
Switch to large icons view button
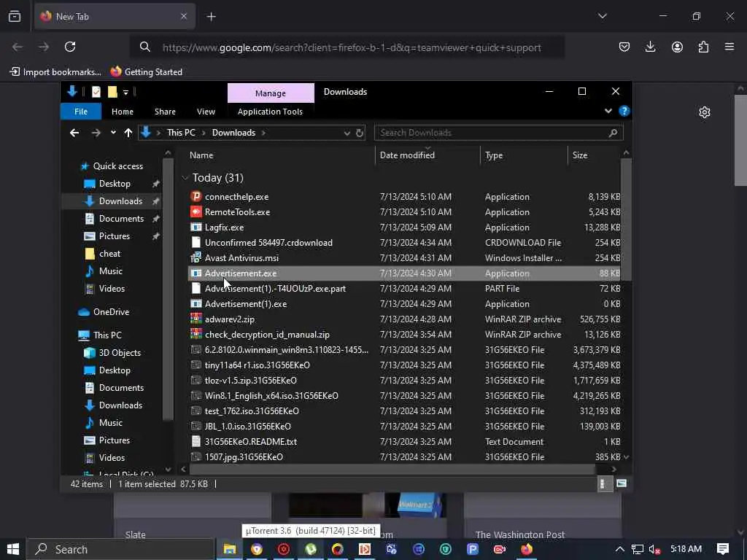coord(622,484)
